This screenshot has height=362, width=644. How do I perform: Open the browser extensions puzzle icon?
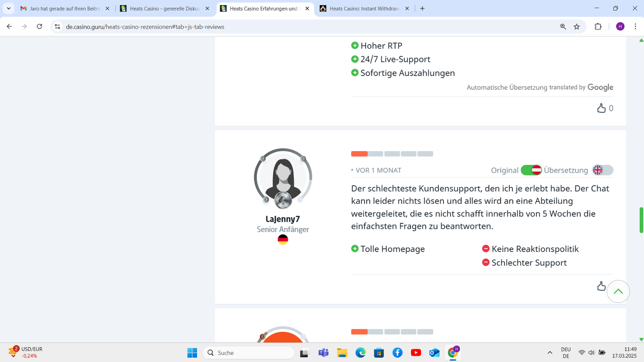click(x=598, y=27)
